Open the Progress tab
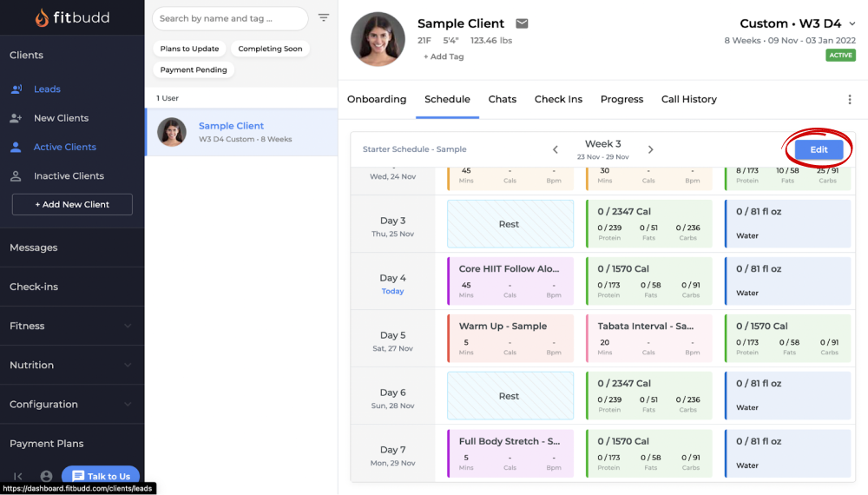This screenshot has width=868, height=495. point(621,99)
